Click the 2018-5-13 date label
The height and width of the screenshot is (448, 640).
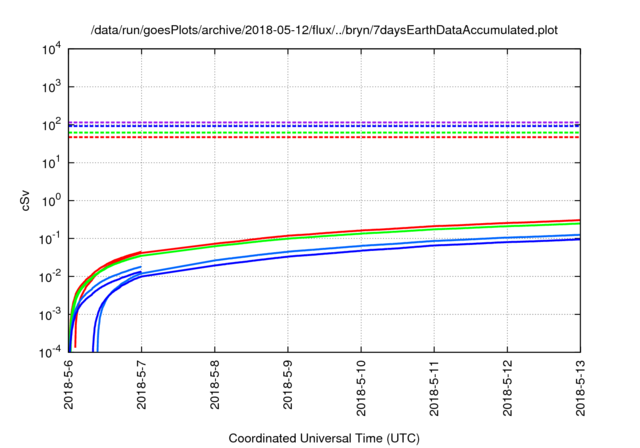click(x=580, y=388)
